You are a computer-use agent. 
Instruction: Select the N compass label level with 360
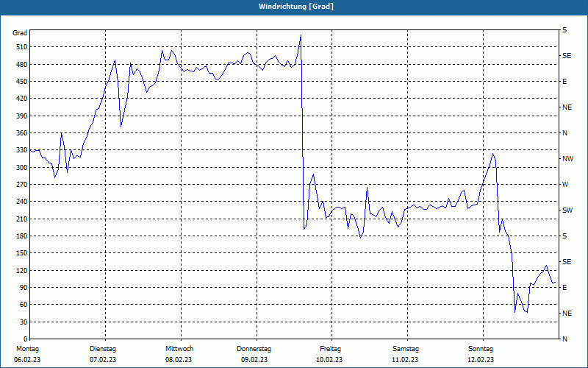tap(564, 133)
